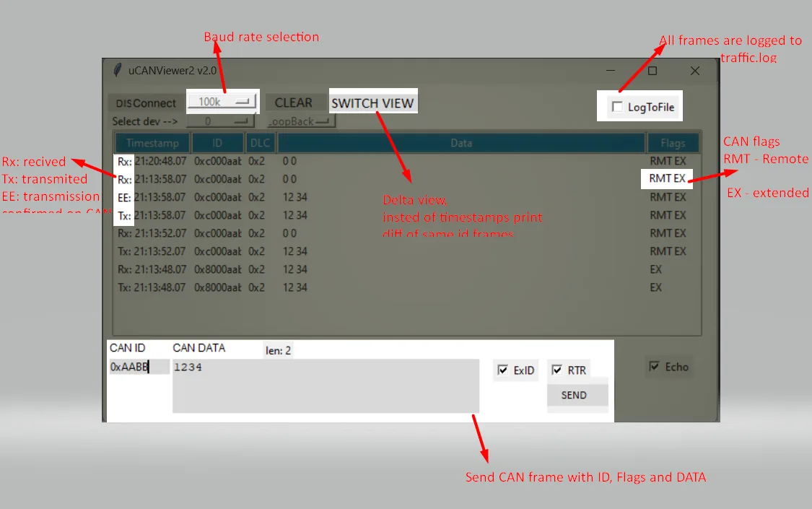Select the Rx: 21:20:48.07 row

pyautogui.click(x=407, y=161)
